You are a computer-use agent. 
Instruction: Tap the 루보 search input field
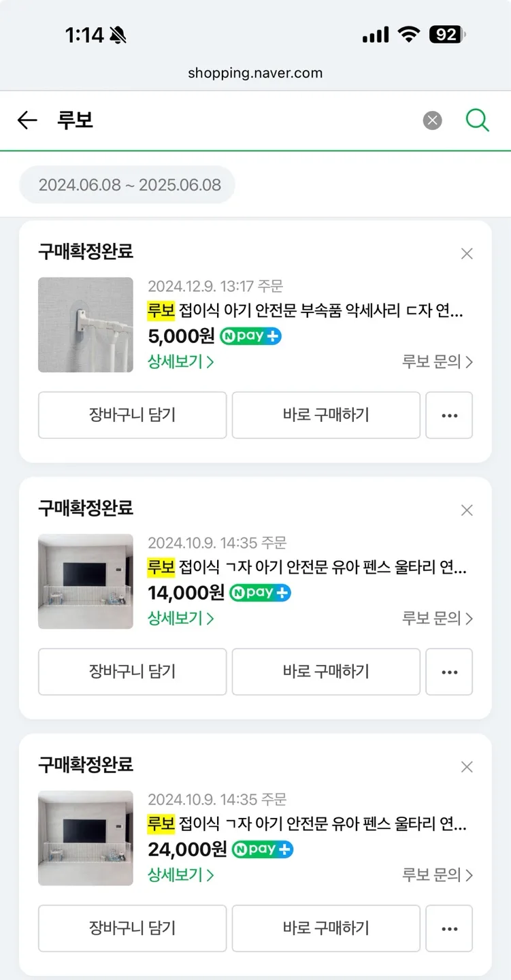(x=231, y=120)
